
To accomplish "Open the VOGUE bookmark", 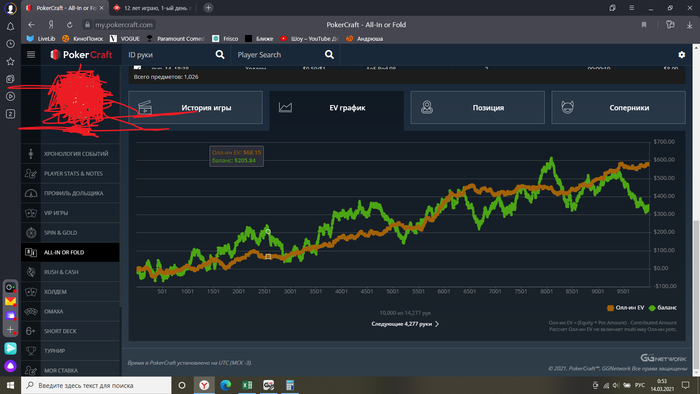I will coord(125,39).
